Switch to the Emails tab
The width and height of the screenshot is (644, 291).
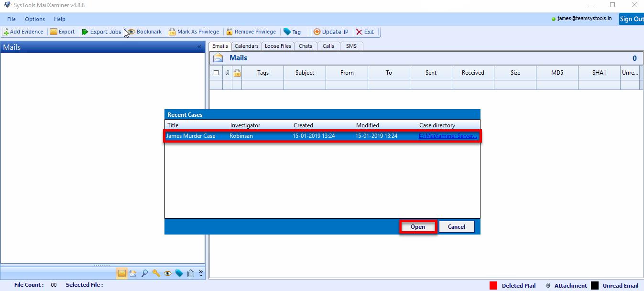[220, 46]
